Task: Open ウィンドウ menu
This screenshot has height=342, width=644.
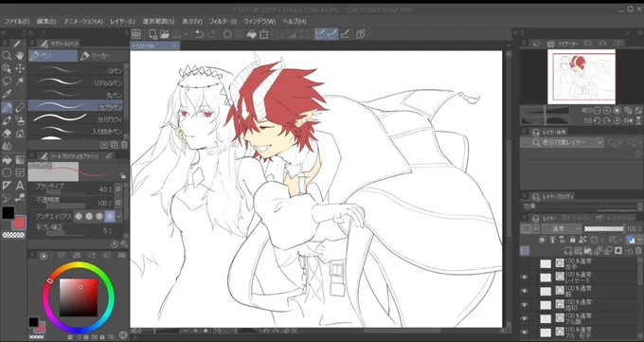Action: 259,22
